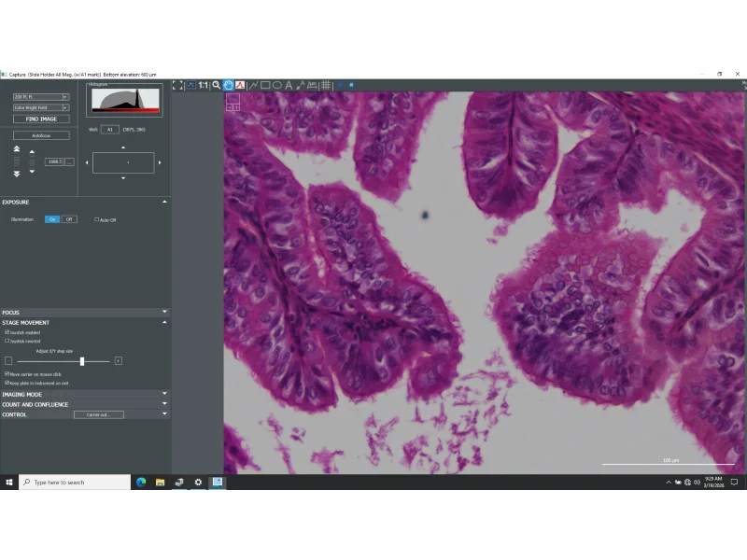Set zoom to 1:1
Viewport: 747px width, 560px height.
click(204, 85)
